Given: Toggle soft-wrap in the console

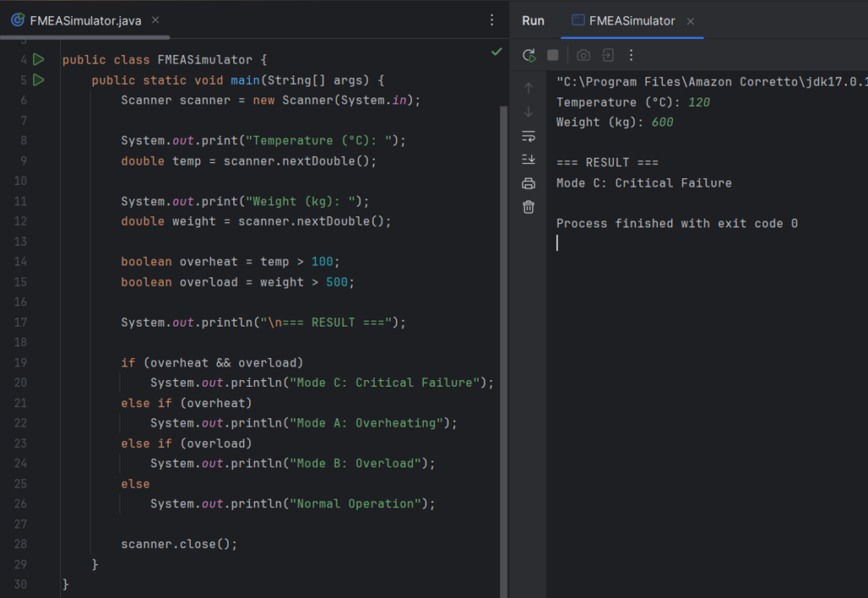Looking at the screenshot, I should coord(529,136).
